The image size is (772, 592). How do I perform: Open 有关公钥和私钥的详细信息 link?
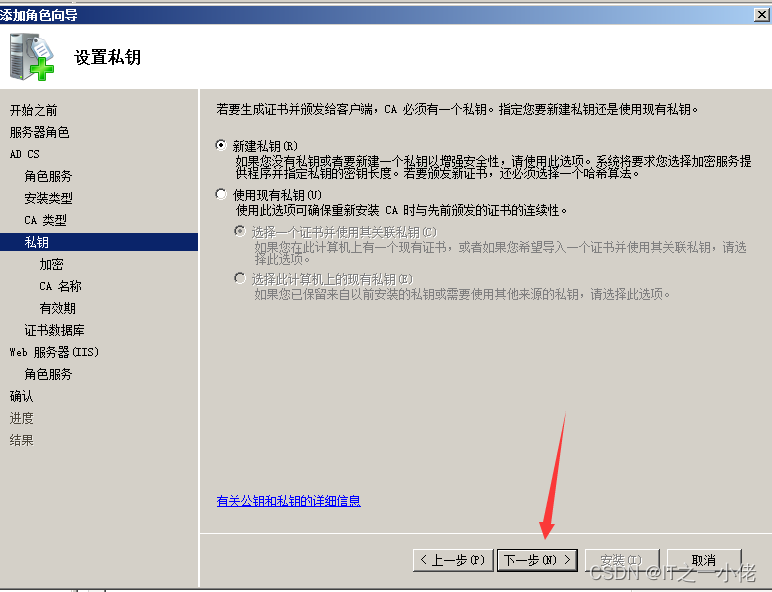pyautogui.click(x=289, y=501)
